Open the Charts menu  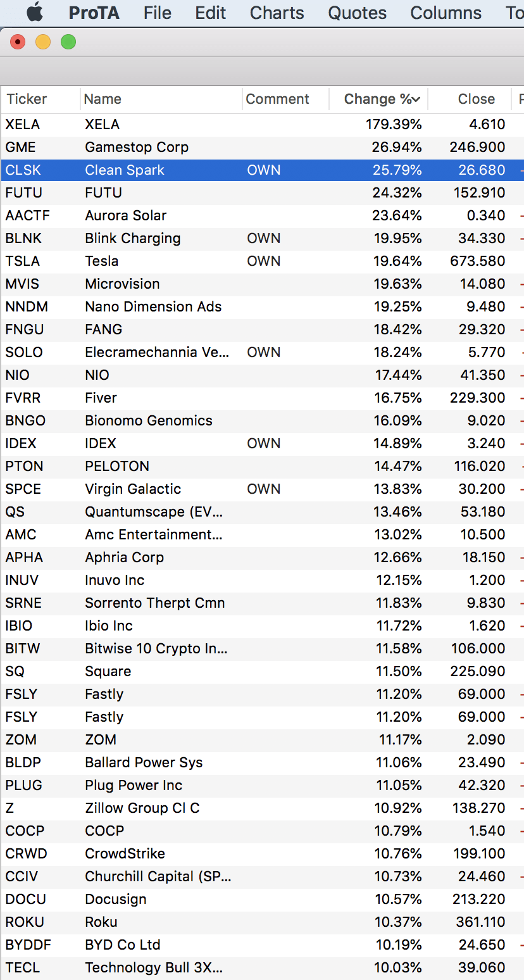[x=277, y=13]
